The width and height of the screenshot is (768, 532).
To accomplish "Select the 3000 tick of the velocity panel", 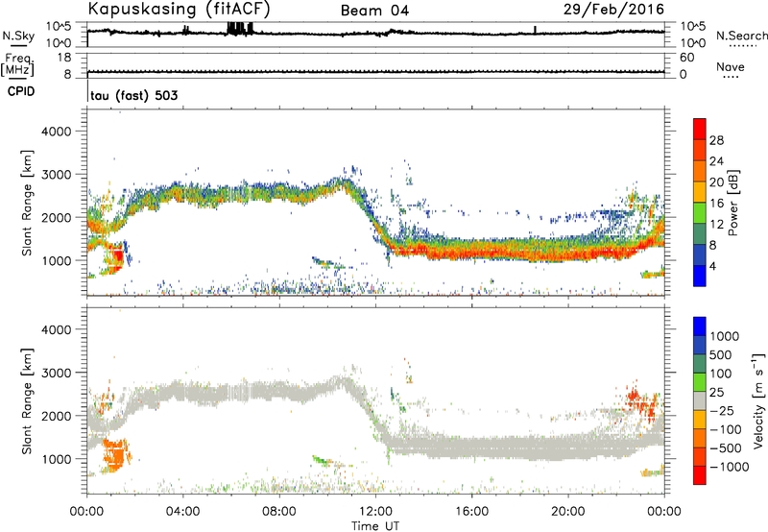I will tap(57, 373).
